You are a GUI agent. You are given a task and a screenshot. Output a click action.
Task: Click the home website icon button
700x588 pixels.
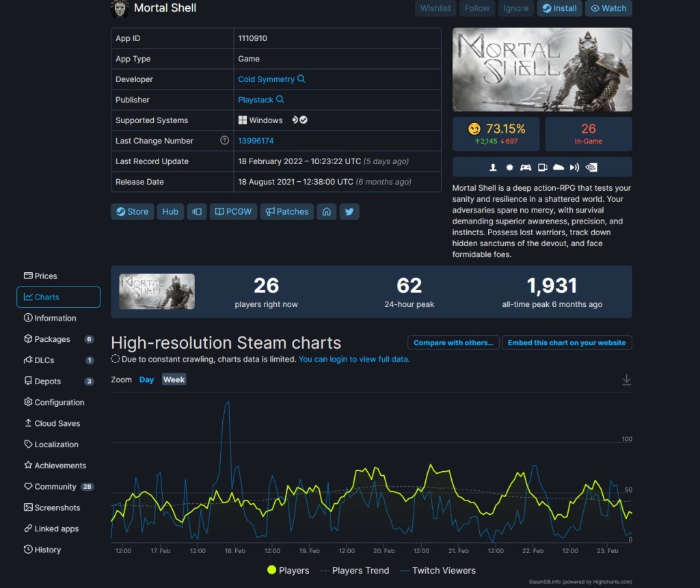coord(327,212)
